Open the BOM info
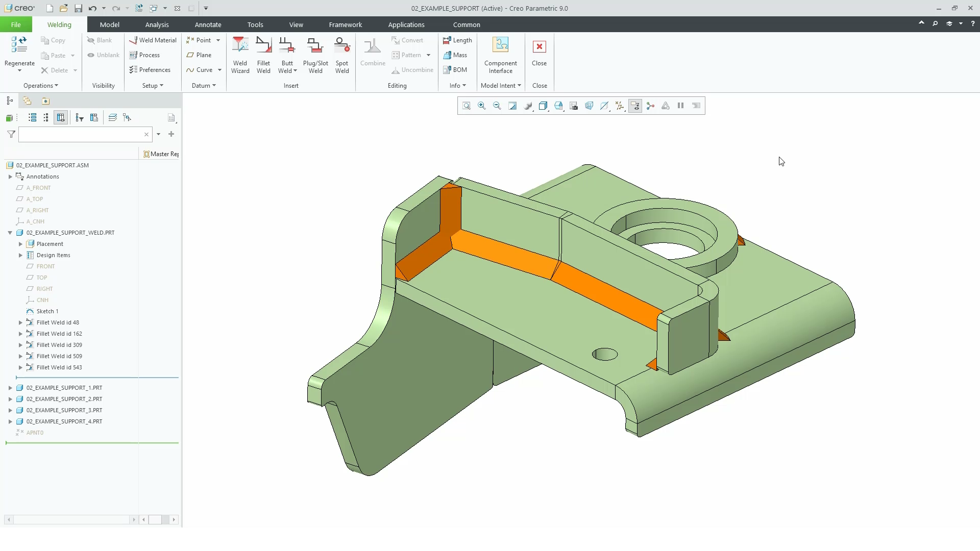 point(455,70)
